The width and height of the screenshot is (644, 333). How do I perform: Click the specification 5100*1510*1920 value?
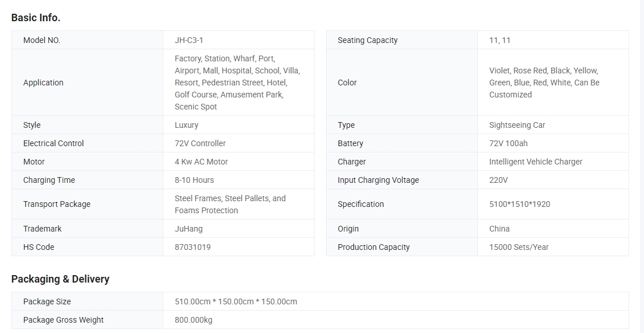(x=519, y=204)
